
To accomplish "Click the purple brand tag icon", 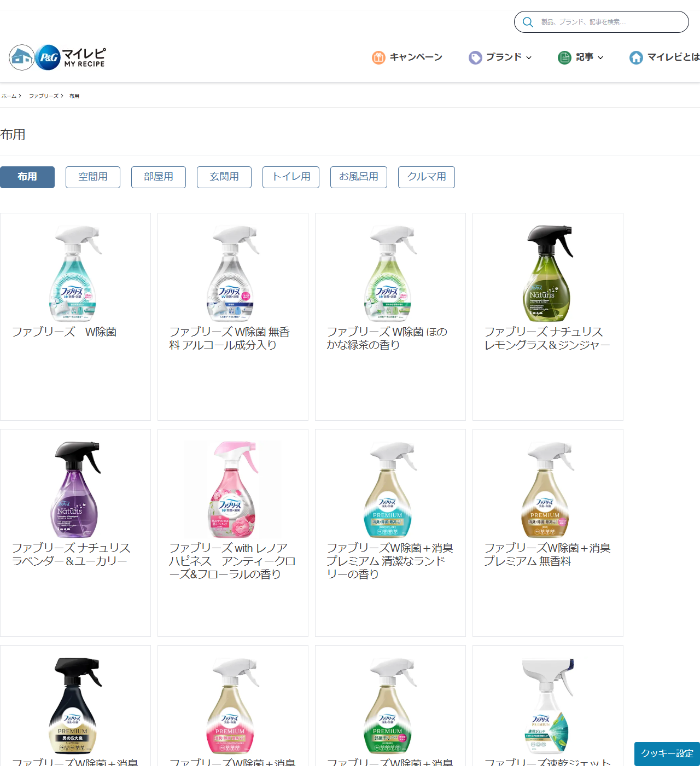I will coord(475,57).
